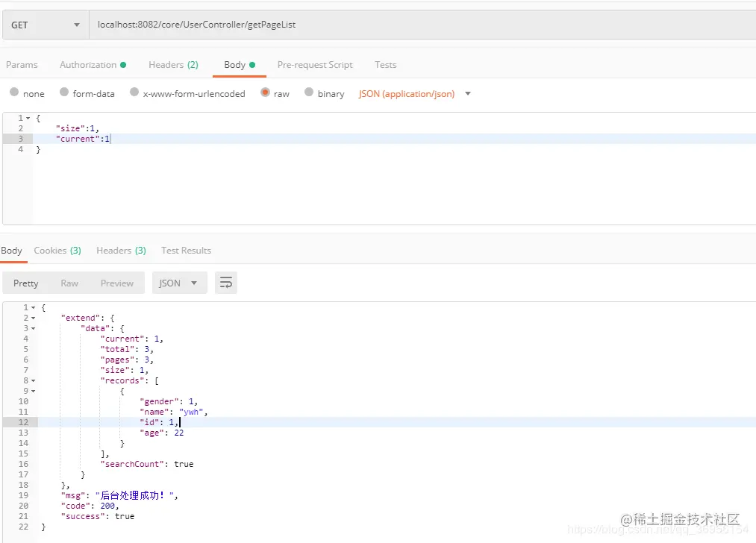Open the GET method dropdown
Viewport: 756px width, 543px height.
tap(46, 25)
